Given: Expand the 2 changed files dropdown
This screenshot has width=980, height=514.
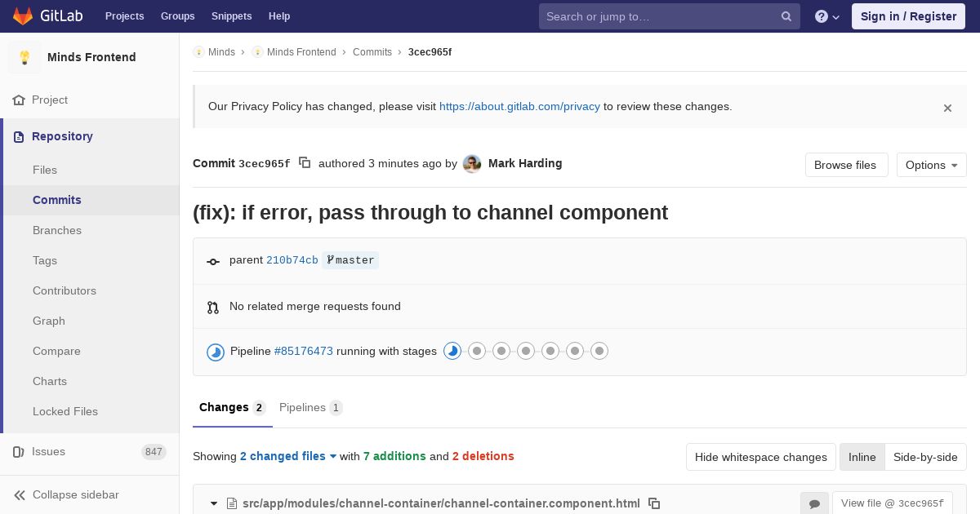Looking at the screenshot, I should coord(288,456).
